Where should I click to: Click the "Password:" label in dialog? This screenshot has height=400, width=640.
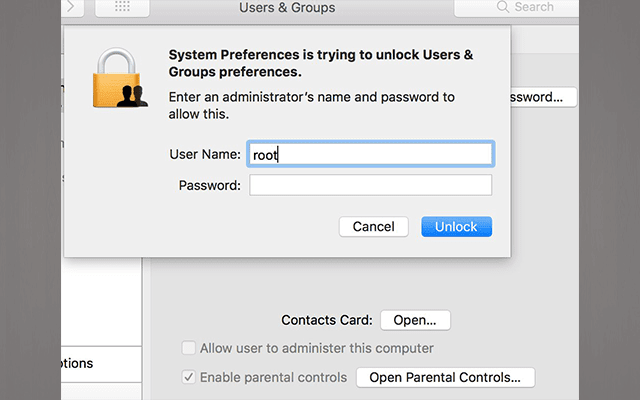pos(210,185)
